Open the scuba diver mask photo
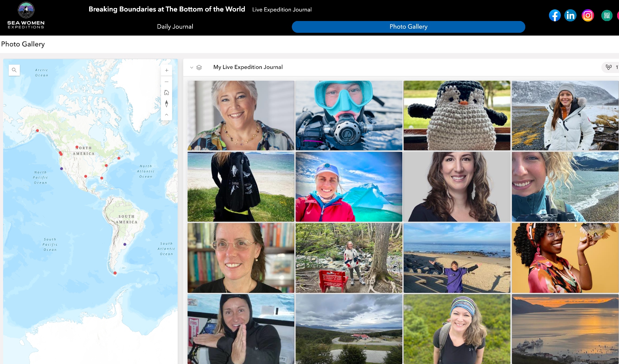This screenshot has height=364, width=619. click(x=349, y=115)
